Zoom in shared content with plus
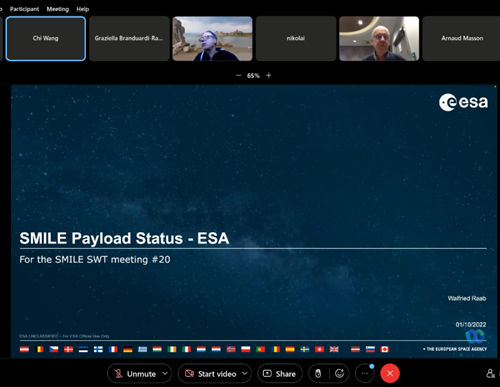 (268, 76)
